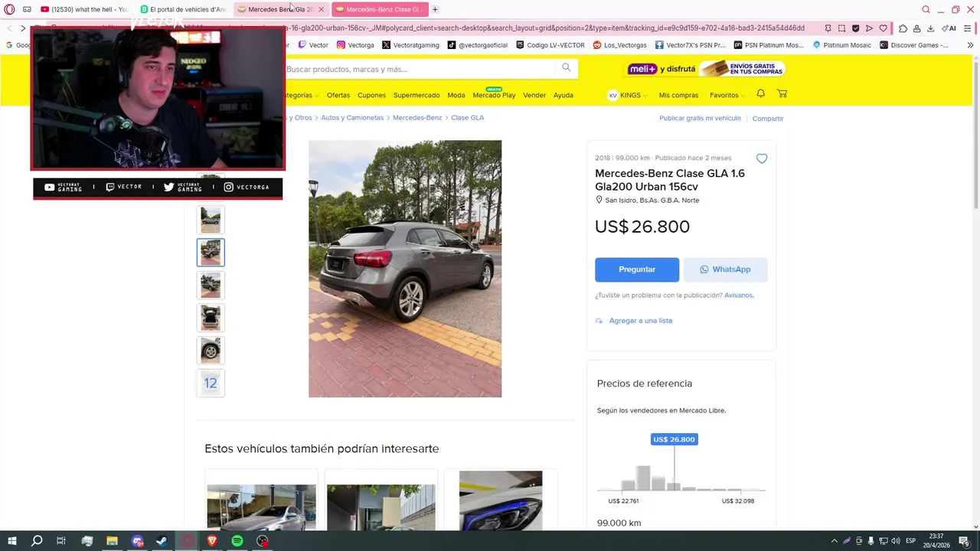Switch to the YouTube 'what the hell' tab
The width and height of the screenshot is (980, 551).
(83, 9)
